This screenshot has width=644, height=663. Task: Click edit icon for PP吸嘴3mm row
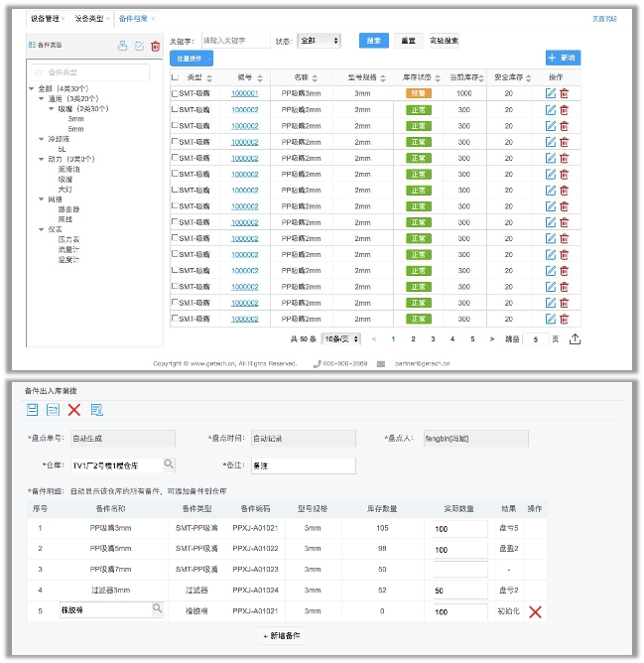click(x=551, y=93)
